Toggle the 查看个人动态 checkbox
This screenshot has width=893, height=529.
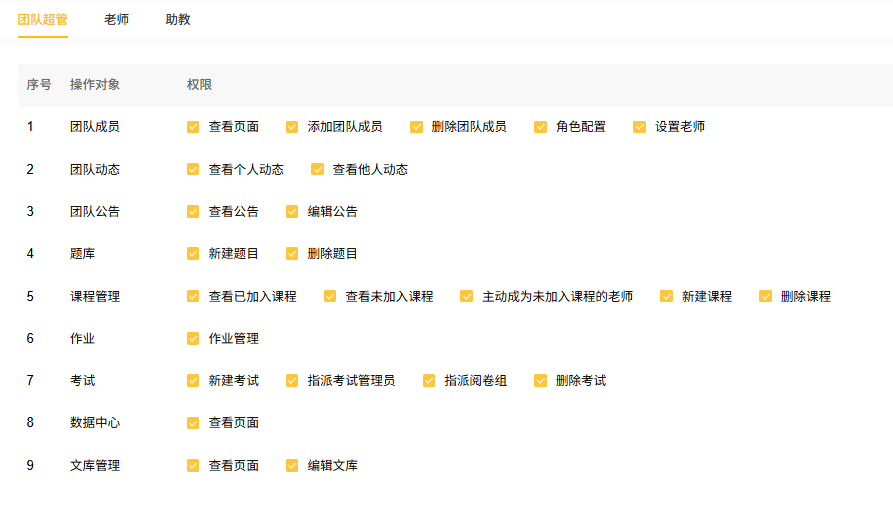pos(193,170)
